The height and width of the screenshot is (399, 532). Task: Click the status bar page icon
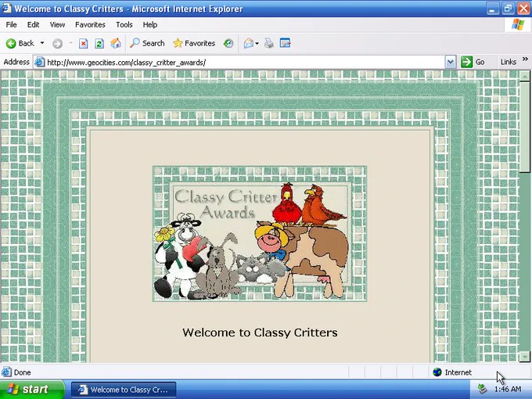point(6,372)
